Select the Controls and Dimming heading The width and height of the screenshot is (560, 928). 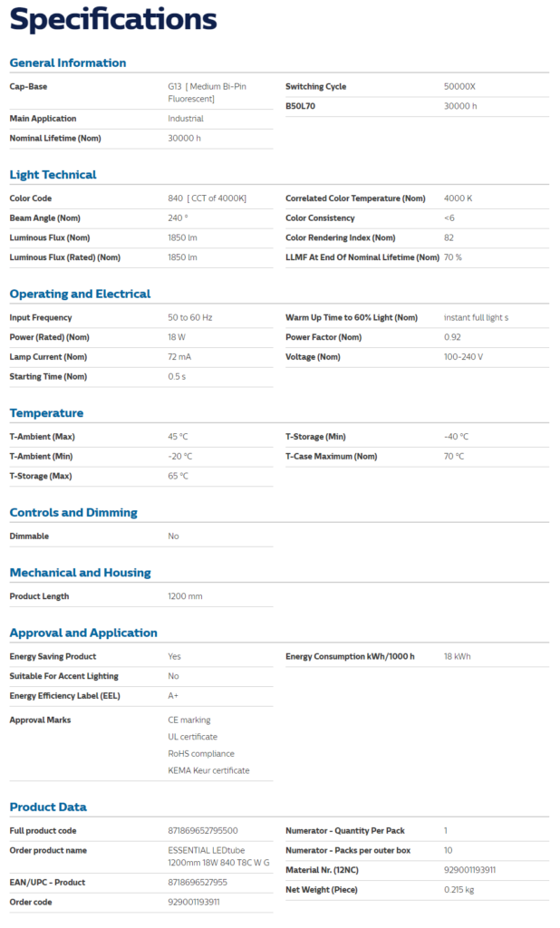coord(73,513)
